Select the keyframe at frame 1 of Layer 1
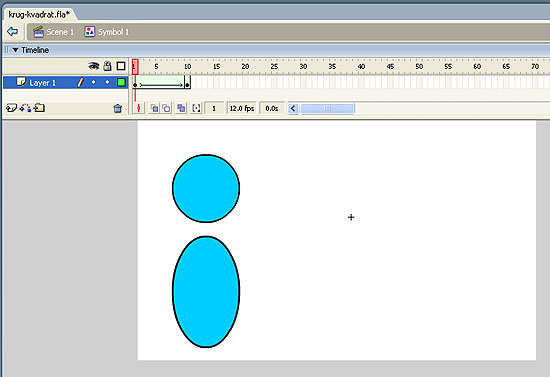The height and width of the screenshot is (377, 550). (x=135, y=84)
